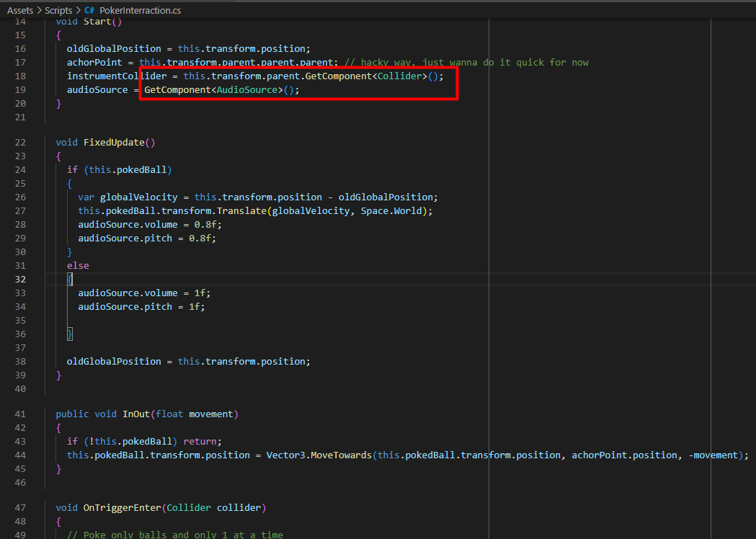
Task: Click 'Collider collider' parameter on line 47
Action: point(213,508)
